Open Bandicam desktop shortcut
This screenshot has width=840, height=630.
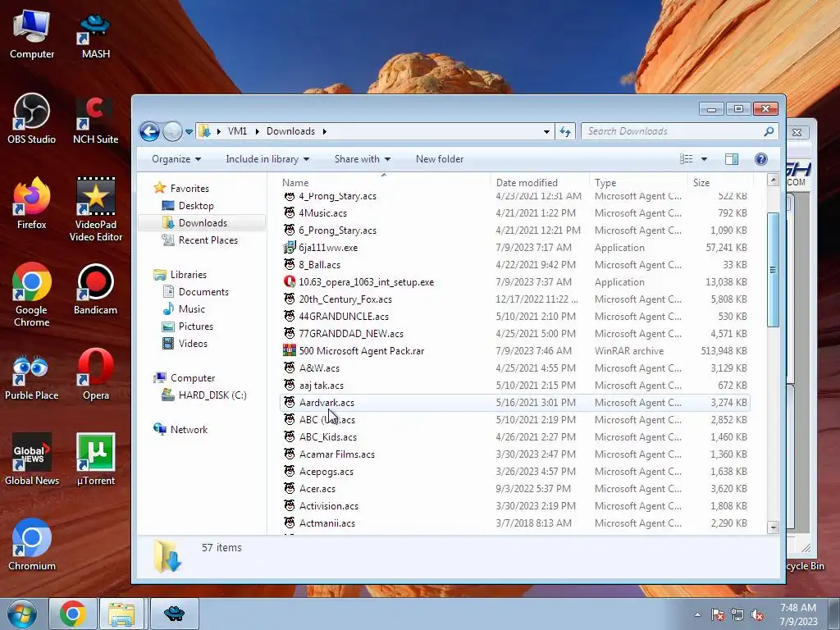[x=95, y=290]
